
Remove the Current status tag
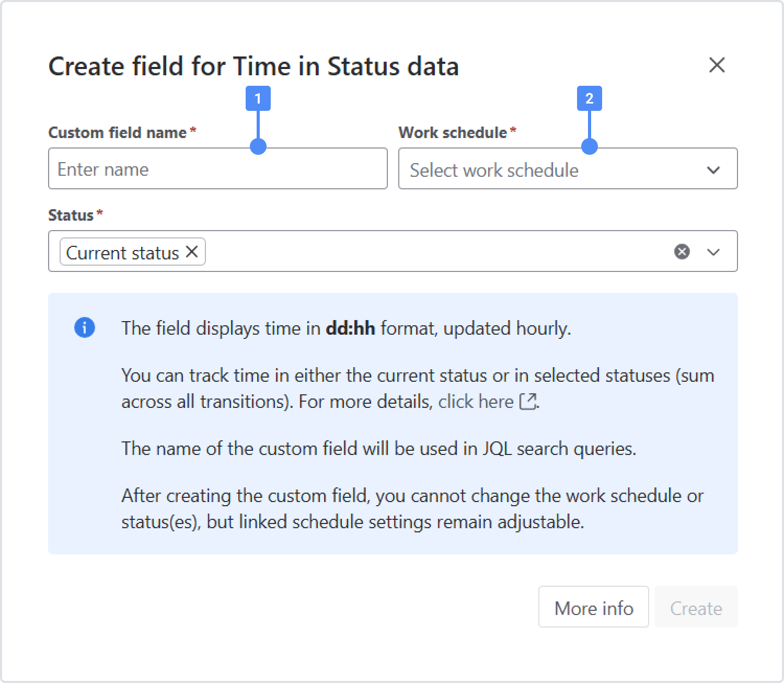pos(192,252)
